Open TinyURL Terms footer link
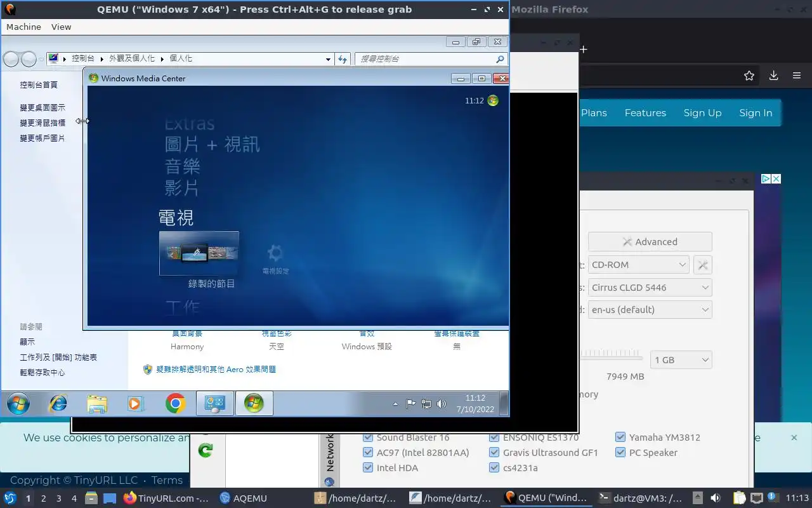 tap(167, 480)
